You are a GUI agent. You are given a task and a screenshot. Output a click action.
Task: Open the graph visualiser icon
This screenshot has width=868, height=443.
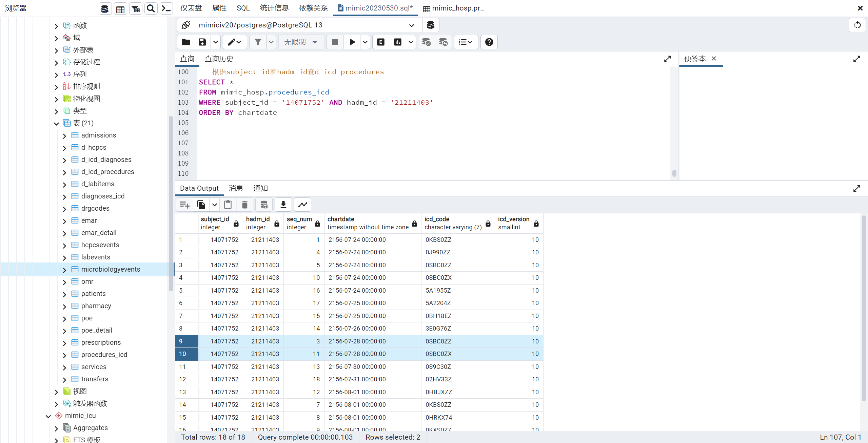click(302, 205)
